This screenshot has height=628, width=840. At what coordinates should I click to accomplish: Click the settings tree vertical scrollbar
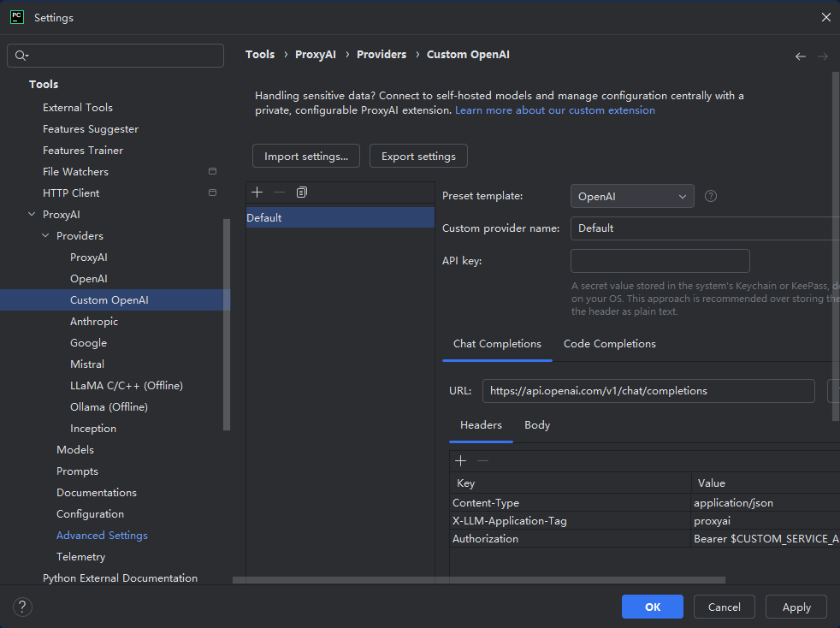click(227, 325)
